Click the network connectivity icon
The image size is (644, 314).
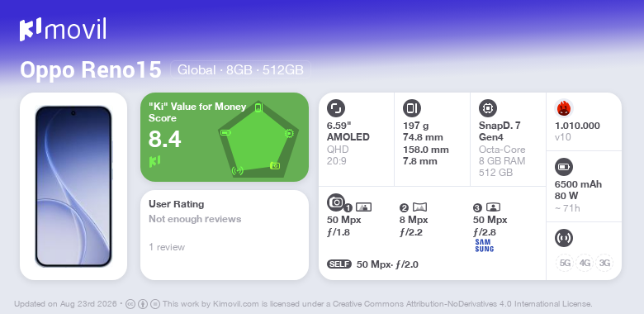pos(563,238)
